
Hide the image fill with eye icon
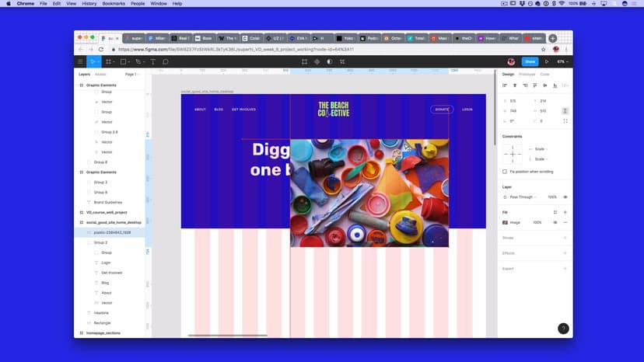(555, 222)
